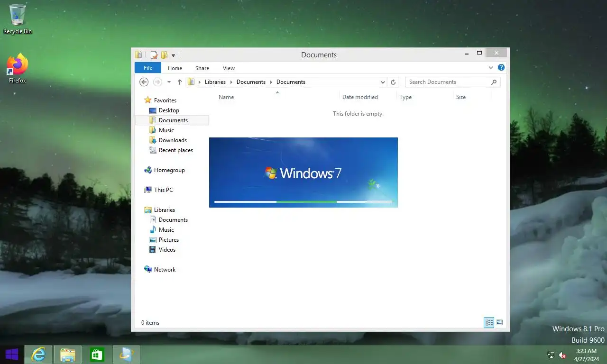Open the File menu tab
Image resolution: width=607 pixels, height=364 pixels.
click(148, 68)
